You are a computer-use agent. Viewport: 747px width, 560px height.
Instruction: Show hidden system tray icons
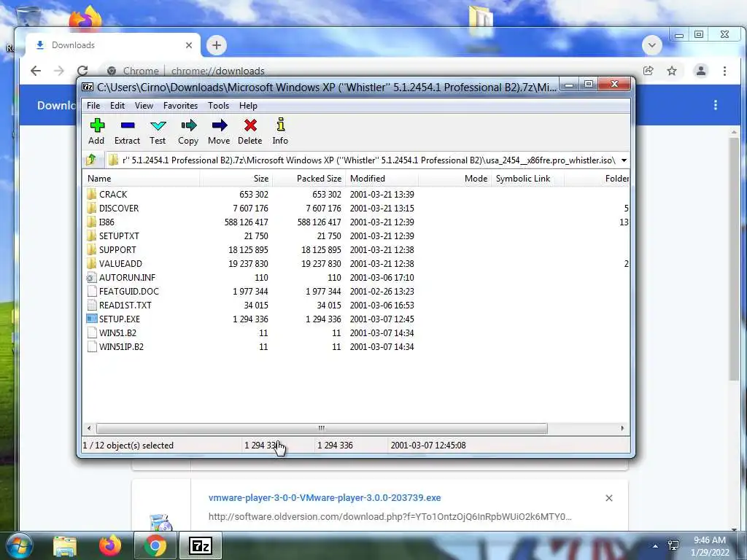[x=656, y=546]
